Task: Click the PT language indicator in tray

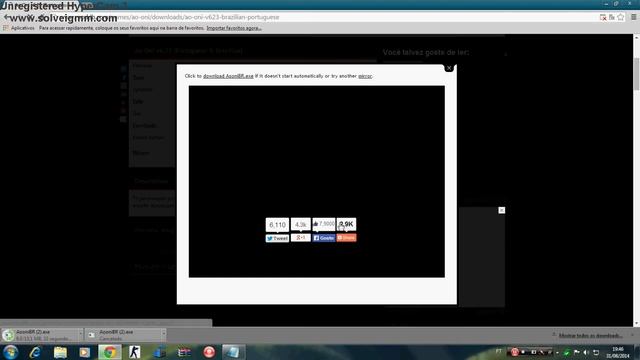Action: tap(498, 351)
